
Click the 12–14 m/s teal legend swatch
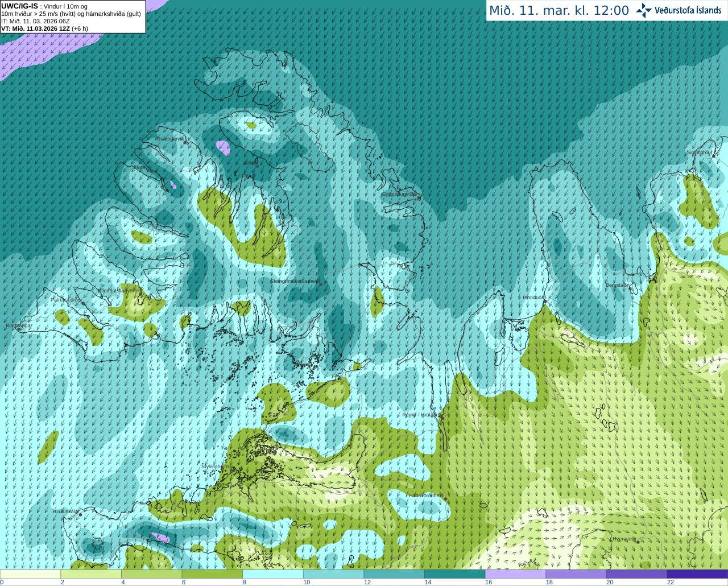[x=394, y=574]
